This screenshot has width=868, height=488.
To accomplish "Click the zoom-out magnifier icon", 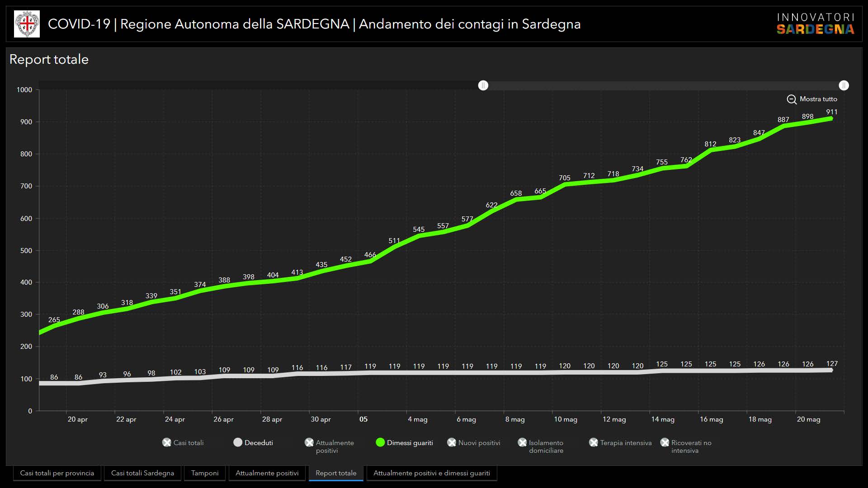I will tap(792, 99).
